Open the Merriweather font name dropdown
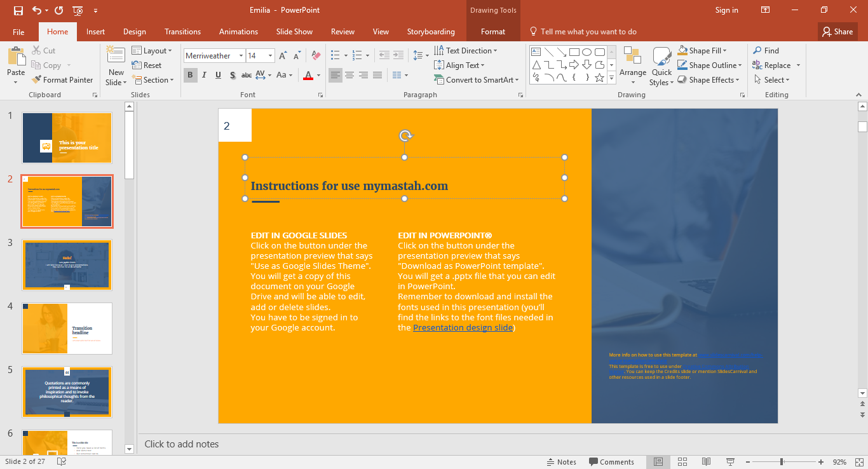 241,56
